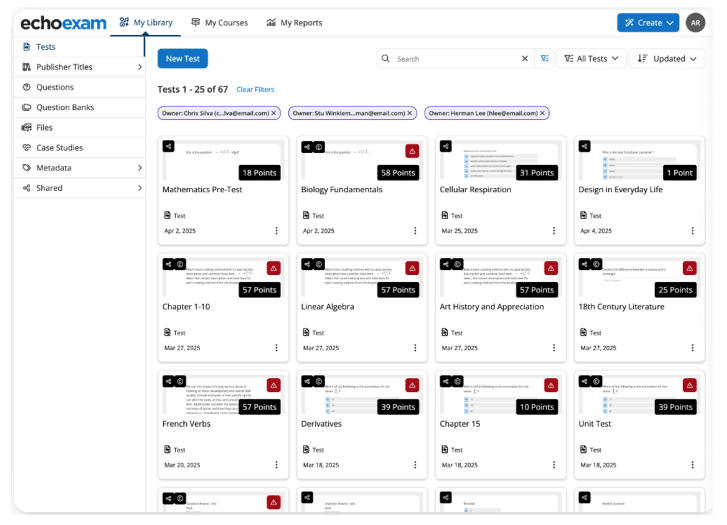727x525 pixels.
Task: Open the three-dot menu on Design in Everyday Life
Action: point(692,230)
